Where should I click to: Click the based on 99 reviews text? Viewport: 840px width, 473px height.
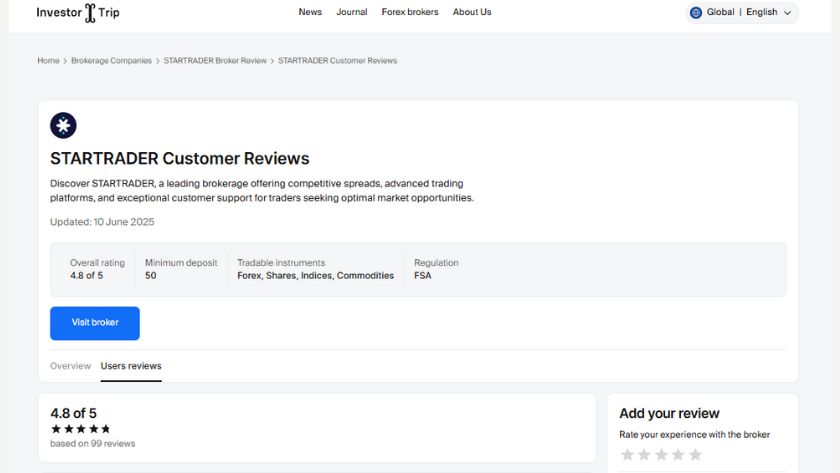pyautogui.click(x=93, y=444)
